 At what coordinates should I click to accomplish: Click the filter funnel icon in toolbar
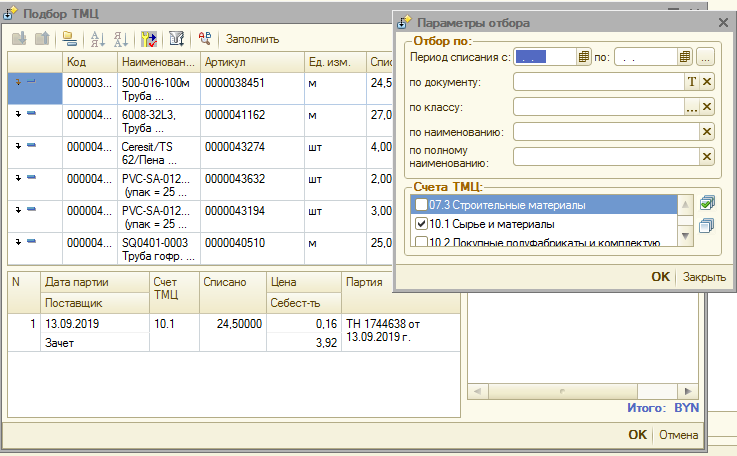(x=176, y=39)
